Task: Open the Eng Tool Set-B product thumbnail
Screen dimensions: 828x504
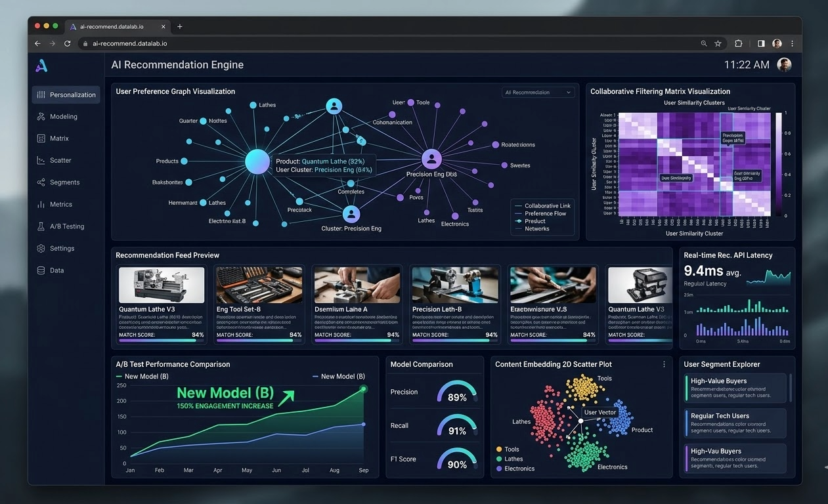Action: [259, 284]
